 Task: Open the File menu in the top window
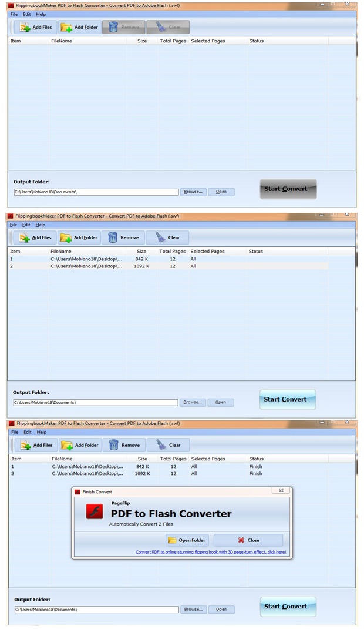pyautogui.click(x=14, y=15)
